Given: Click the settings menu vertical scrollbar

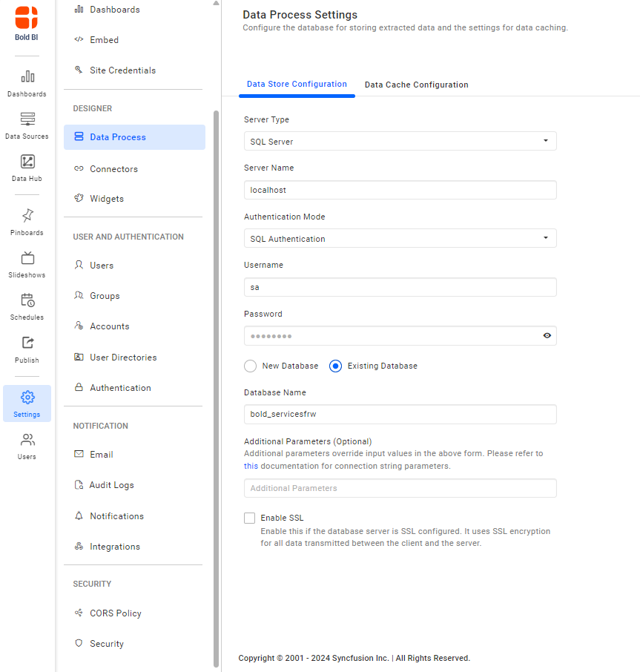Looking at the screenshot, I should point(216,371).
